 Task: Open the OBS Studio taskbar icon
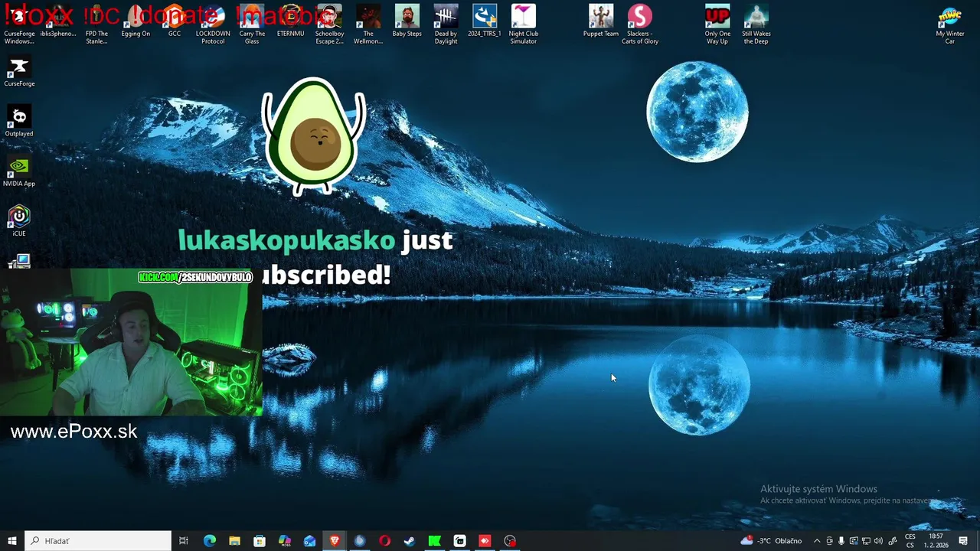click(510, 541)
